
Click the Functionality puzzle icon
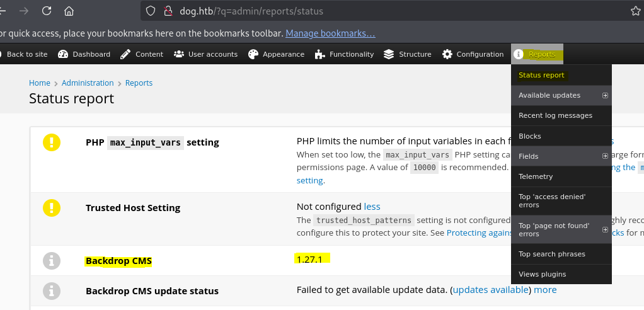320,54
